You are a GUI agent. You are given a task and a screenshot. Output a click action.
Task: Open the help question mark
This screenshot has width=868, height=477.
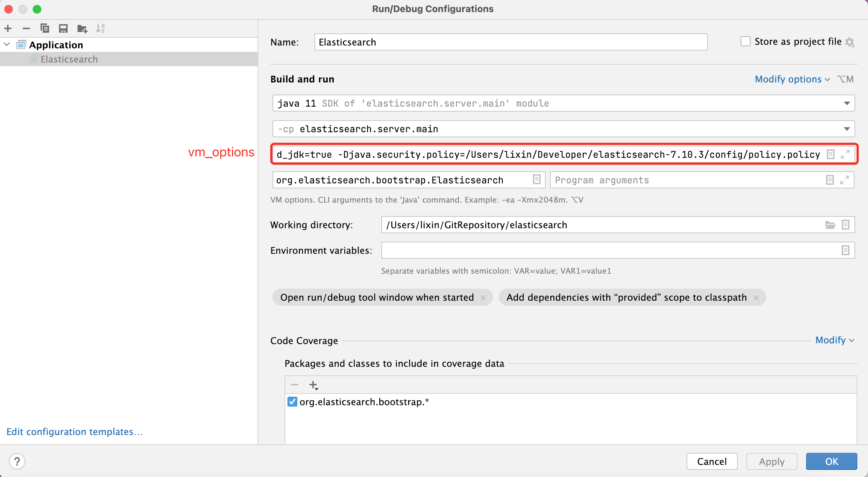[17, 461]
